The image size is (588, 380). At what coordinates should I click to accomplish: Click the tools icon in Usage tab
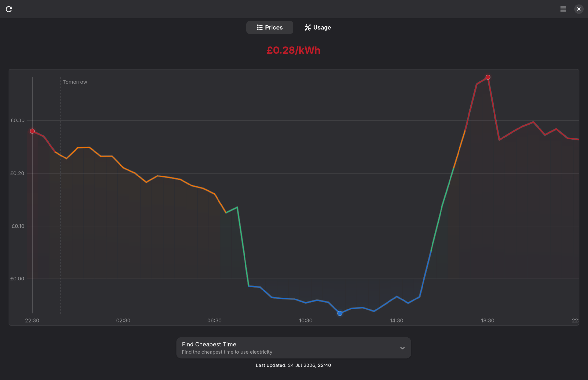307,27
